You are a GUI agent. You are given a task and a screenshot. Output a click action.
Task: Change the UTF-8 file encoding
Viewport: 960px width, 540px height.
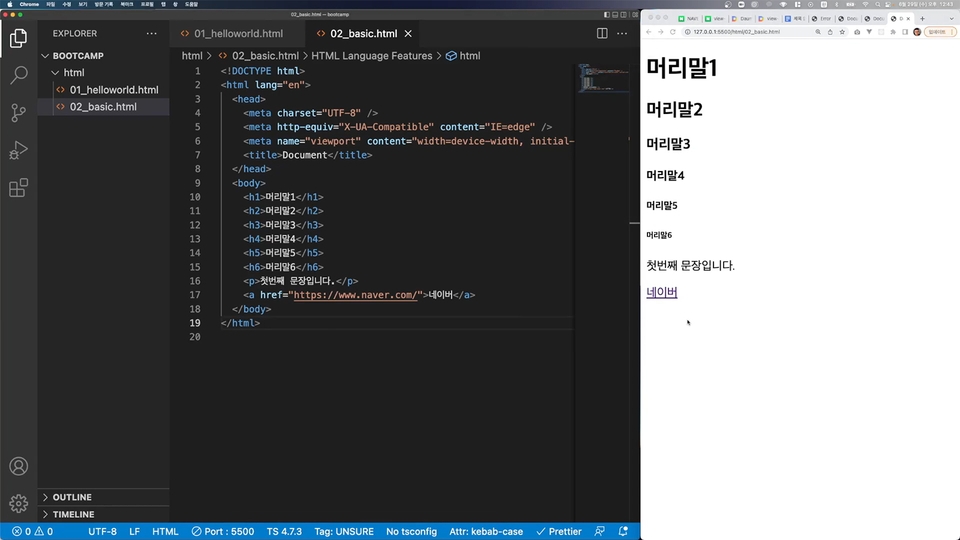[102, 531]
